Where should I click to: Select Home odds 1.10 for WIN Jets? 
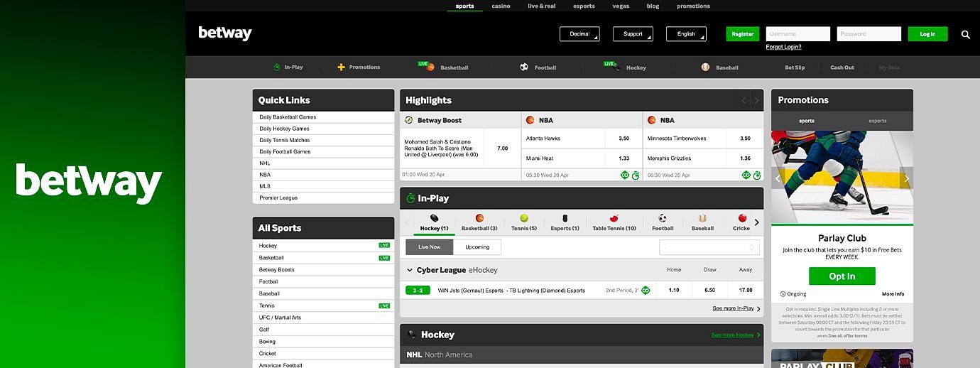point(674,290)
